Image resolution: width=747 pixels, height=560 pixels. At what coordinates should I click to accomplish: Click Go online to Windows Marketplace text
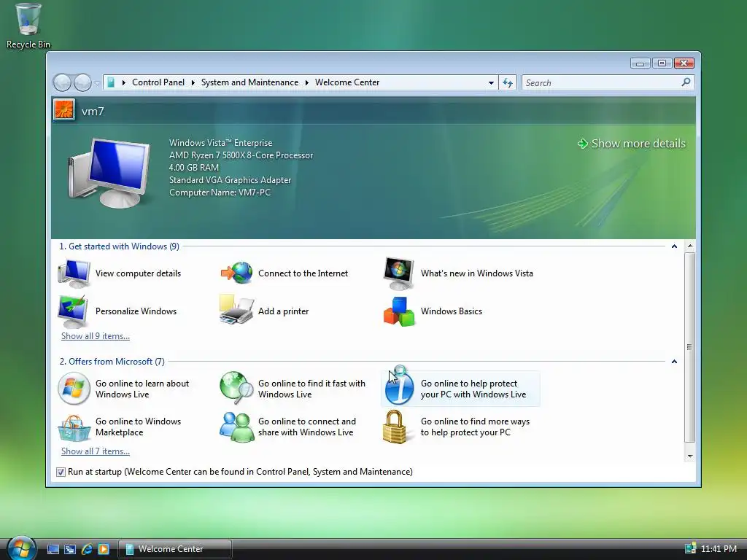point(138,427)
